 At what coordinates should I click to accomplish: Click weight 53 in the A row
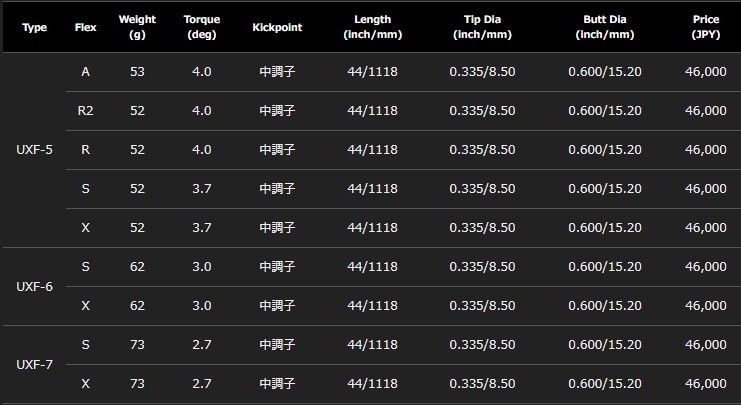coord(137,72)
